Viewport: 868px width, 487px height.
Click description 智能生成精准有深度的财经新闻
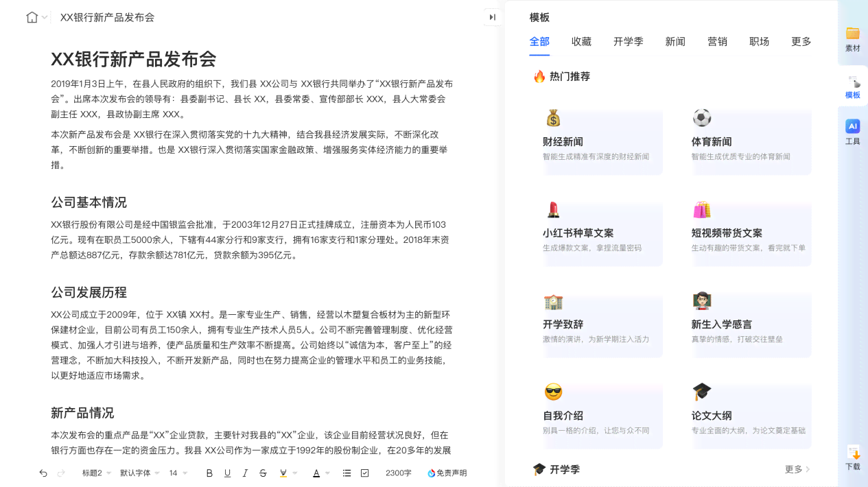[x=596, y=156]
